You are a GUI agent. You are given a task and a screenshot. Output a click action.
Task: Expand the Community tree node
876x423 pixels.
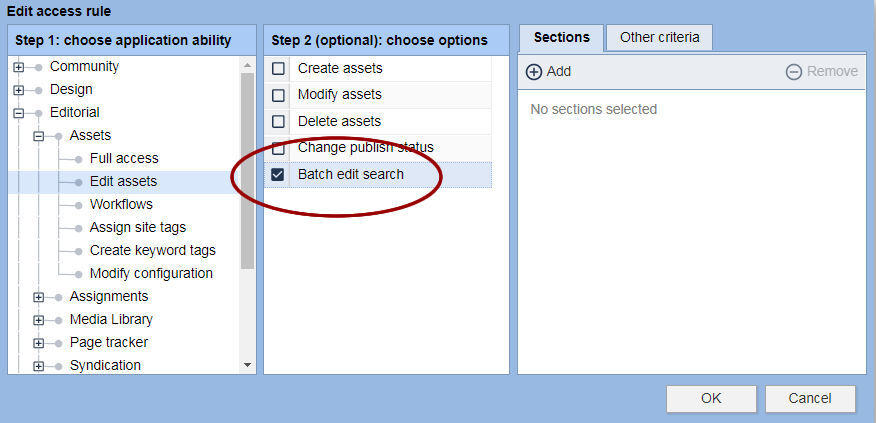[19, 67]
